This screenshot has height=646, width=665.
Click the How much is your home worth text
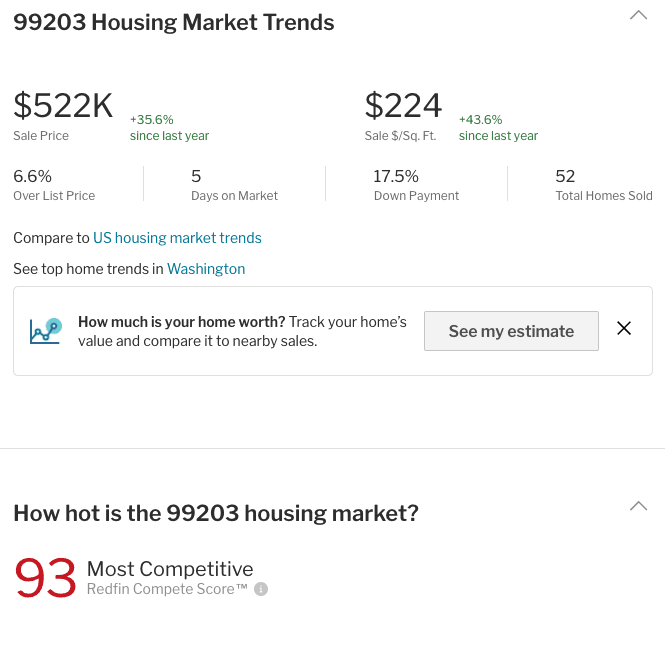pyautogui.click(x=182, y=322)
